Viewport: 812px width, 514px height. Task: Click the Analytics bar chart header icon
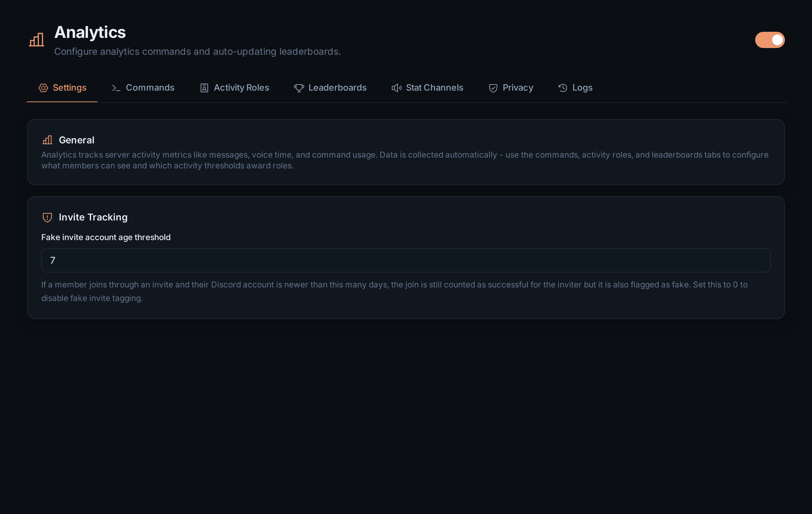37,40
